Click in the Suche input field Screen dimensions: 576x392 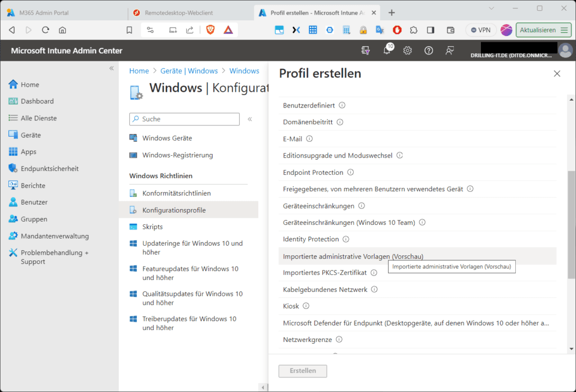(x=184, y=119)
